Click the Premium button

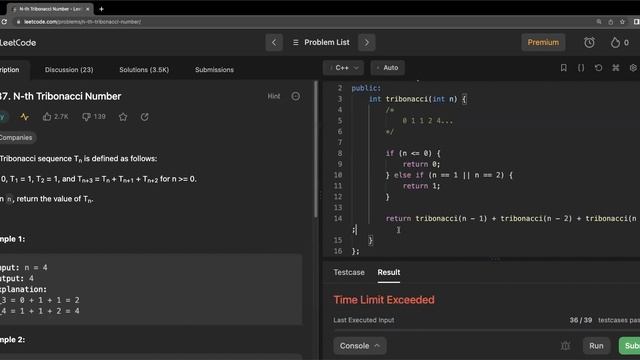point(543,42)
